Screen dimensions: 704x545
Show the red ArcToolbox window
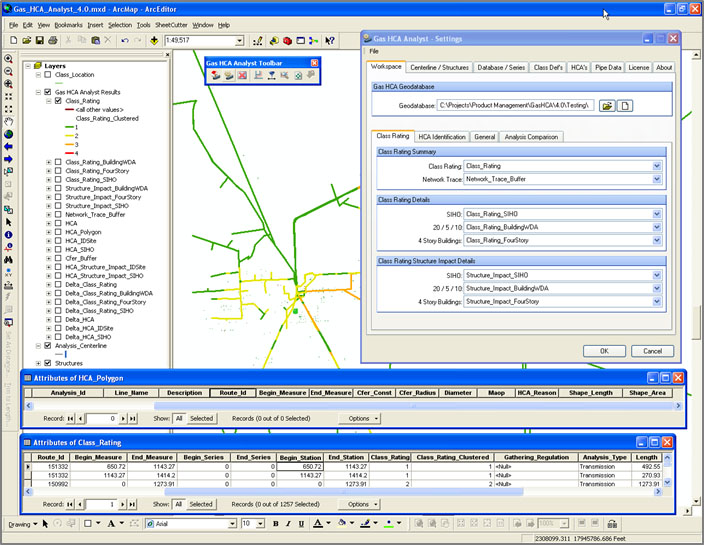[x=287, y=41]
